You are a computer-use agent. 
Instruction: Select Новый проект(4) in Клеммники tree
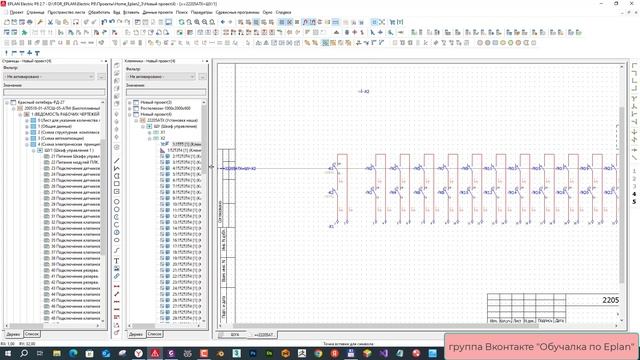point(156,114)
